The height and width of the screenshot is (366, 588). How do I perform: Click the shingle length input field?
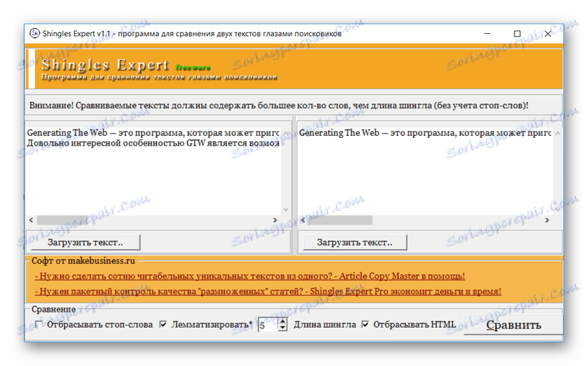268,325
